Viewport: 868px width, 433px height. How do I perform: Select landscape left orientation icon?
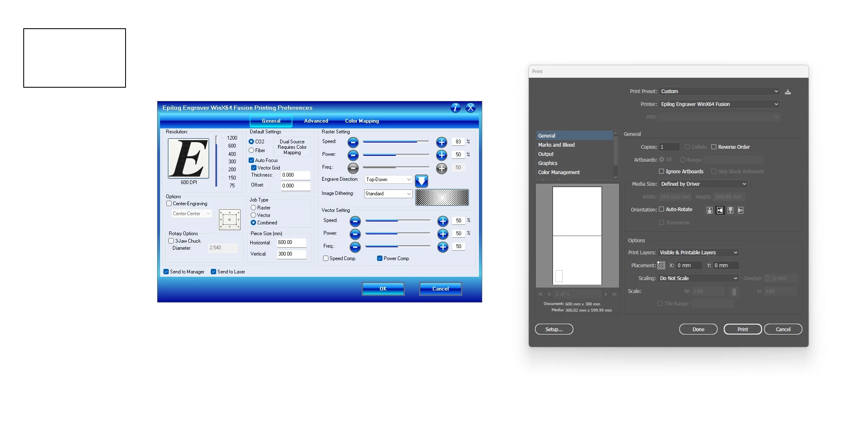pos(720,210)
